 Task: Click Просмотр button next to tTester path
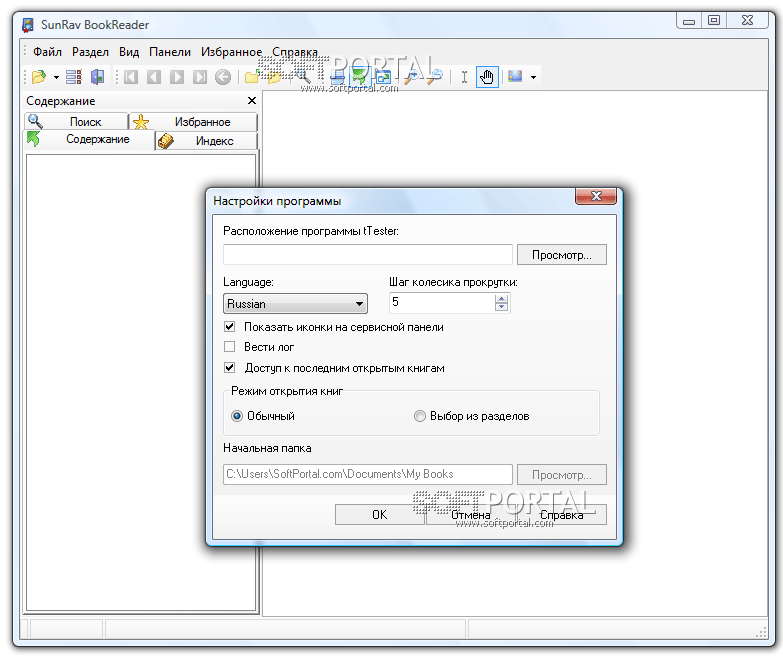(562, 255)
